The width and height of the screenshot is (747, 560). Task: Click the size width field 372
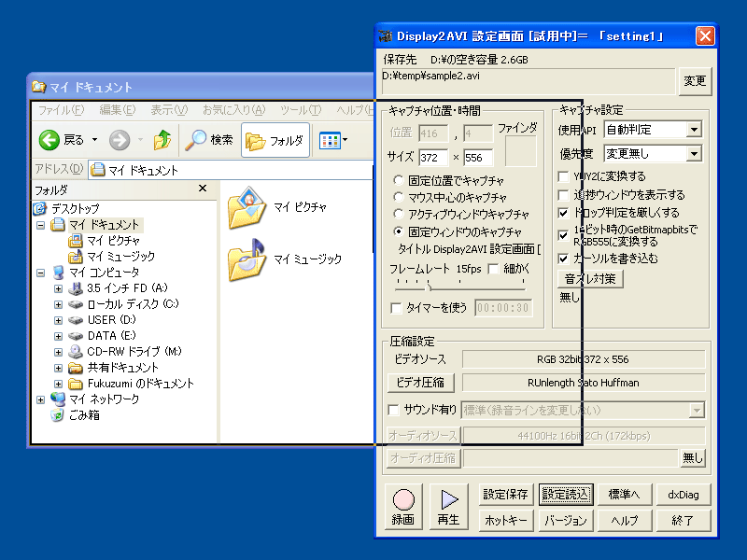click(x=433, y=158)
